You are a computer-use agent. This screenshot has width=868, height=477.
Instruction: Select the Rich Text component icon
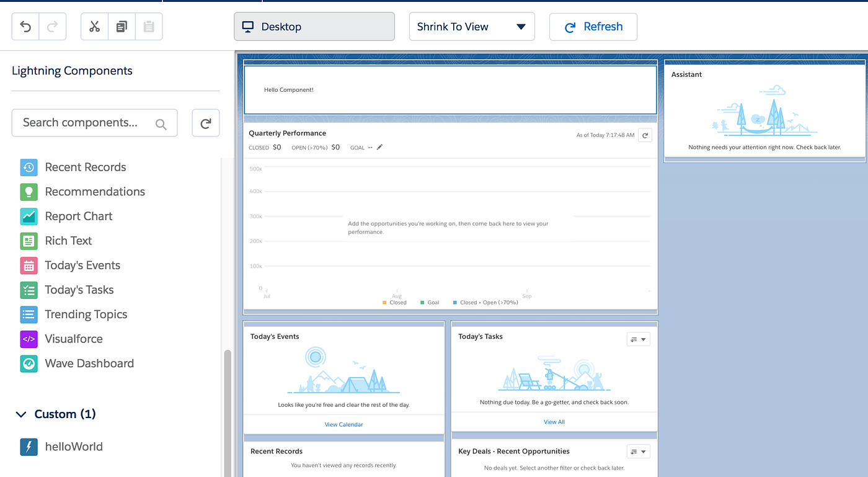click(28, 241)
